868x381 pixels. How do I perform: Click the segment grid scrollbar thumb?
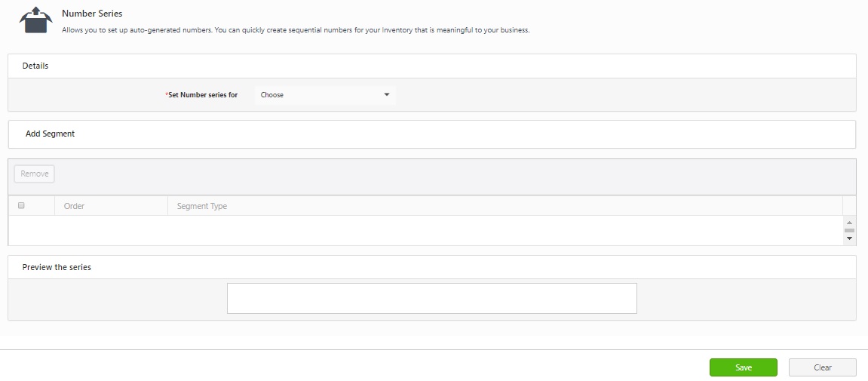coord(849,230)
